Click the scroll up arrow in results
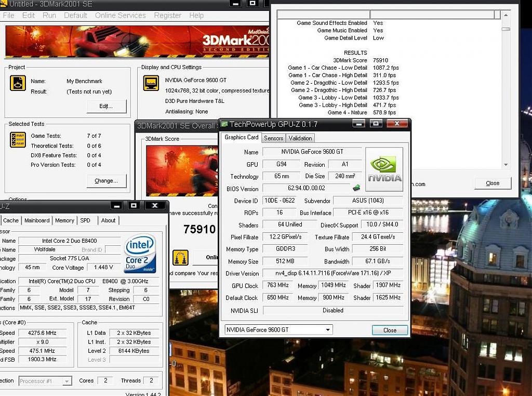This screenshot has height=396, width=532. (x=506, y=15)
